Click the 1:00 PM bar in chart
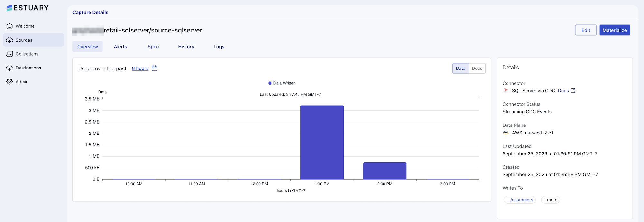644x222 pixels. click(x=322, y=142)
